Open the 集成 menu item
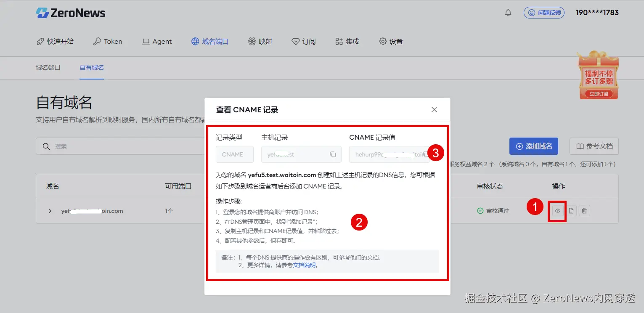 347,41
